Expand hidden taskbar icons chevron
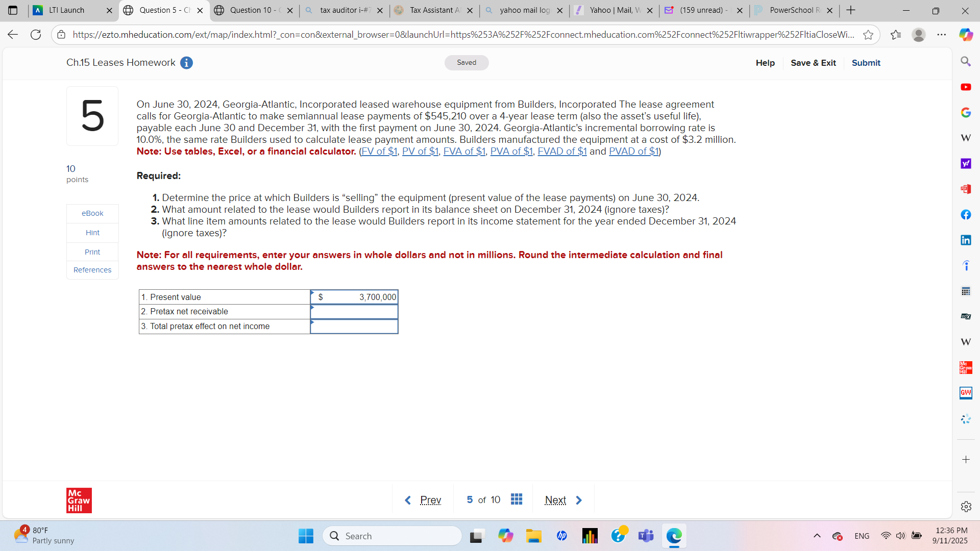 pos(817,536)
